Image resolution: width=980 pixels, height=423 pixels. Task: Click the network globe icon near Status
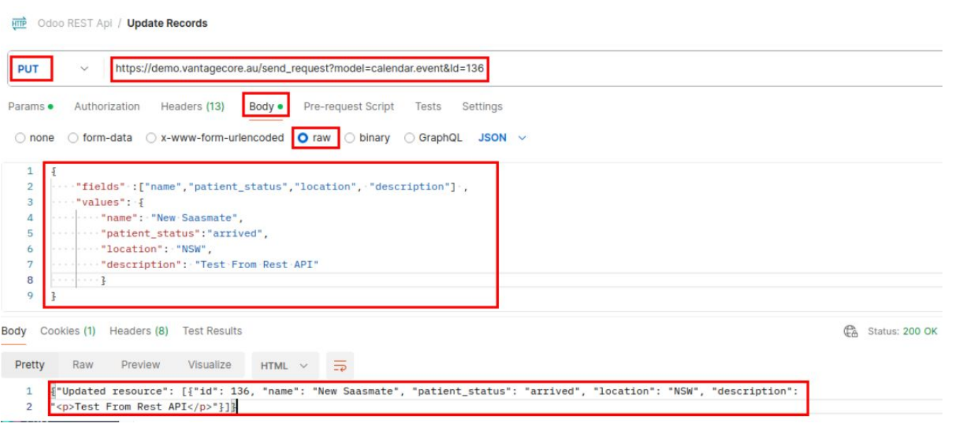point(851,332)
